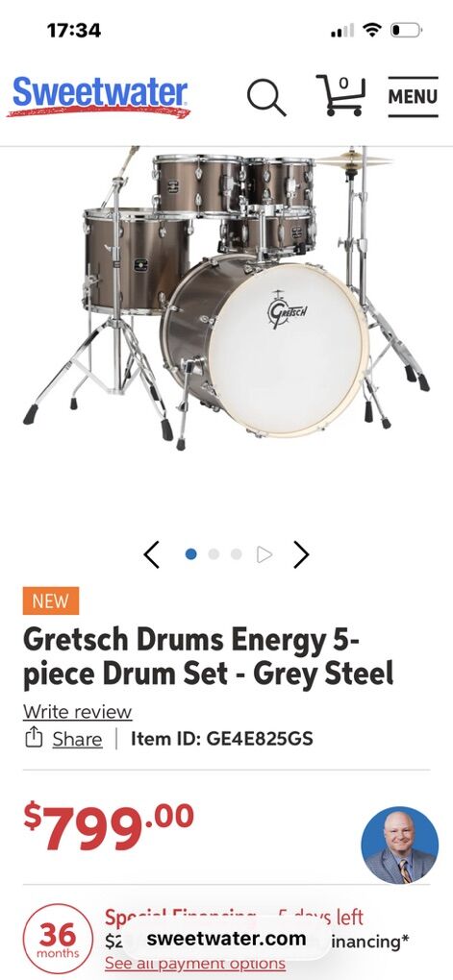Open the MENU navigation
This screenshot has height=980, width=453.
click(x=413, y=97)
